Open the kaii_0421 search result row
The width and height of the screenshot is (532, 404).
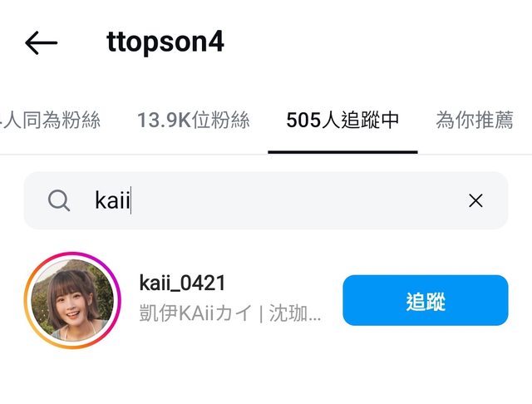266,300
